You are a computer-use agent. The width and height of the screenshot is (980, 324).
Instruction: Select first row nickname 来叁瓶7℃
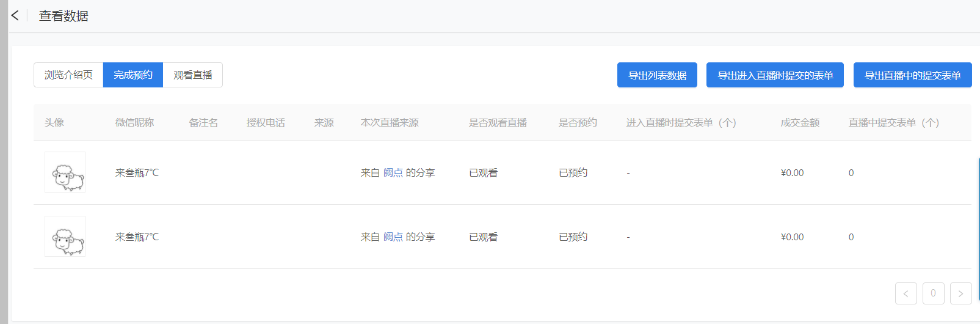[137, 173]
